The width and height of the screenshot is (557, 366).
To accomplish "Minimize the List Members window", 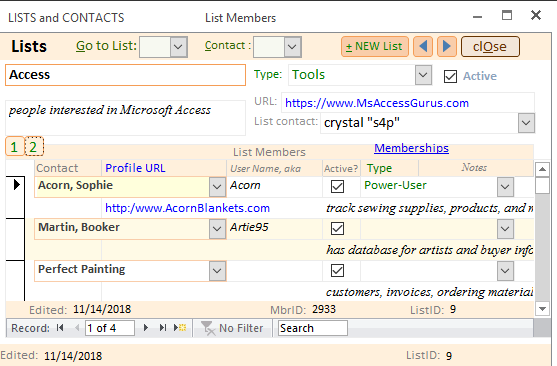I will click(x=477, y=16).
